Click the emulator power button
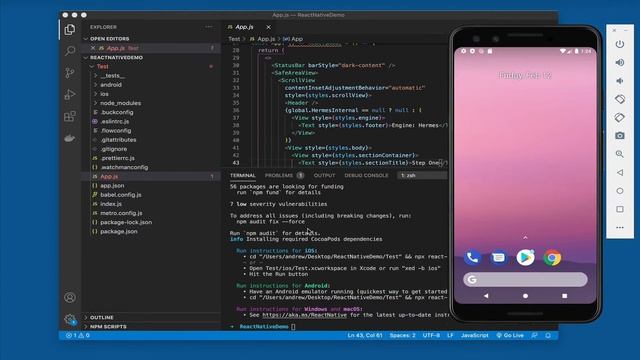Screen dimensions: 640x360 620,44
